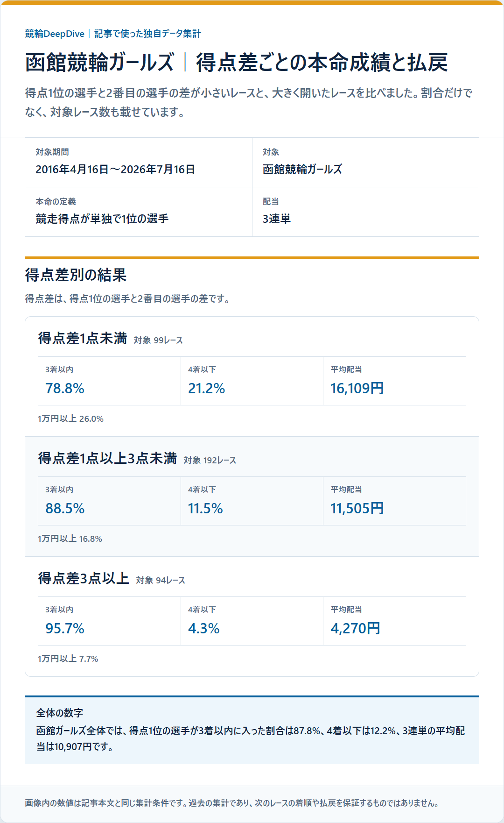Click the "11.5%" fourth-or-lower rate

coord(205,508)
